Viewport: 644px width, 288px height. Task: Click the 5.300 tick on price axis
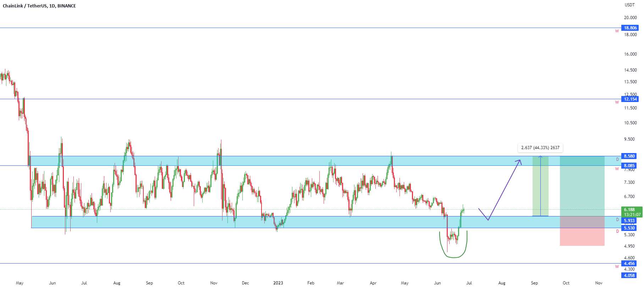(629, 235)
